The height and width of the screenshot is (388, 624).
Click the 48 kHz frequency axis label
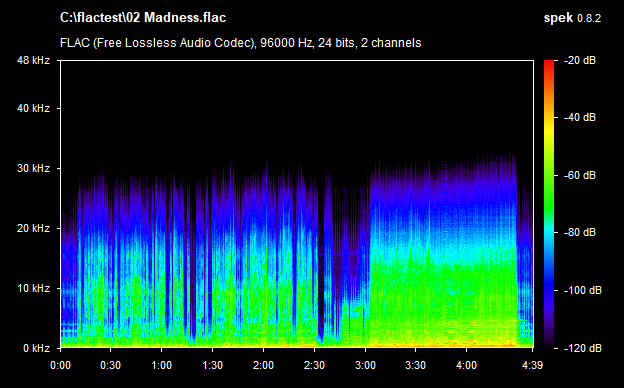pos(33,60)
